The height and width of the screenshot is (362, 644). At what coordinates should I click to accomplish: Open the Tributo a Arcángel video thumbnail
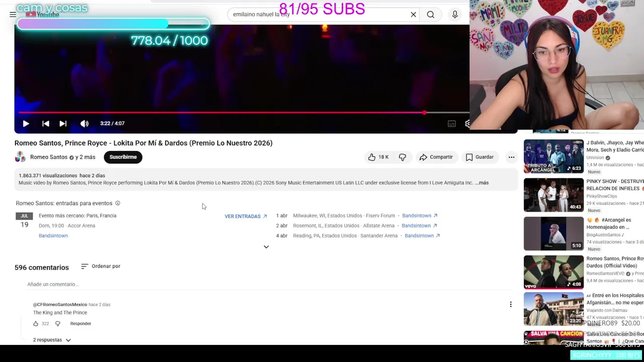pyautogui.click(x=553, y=156)
